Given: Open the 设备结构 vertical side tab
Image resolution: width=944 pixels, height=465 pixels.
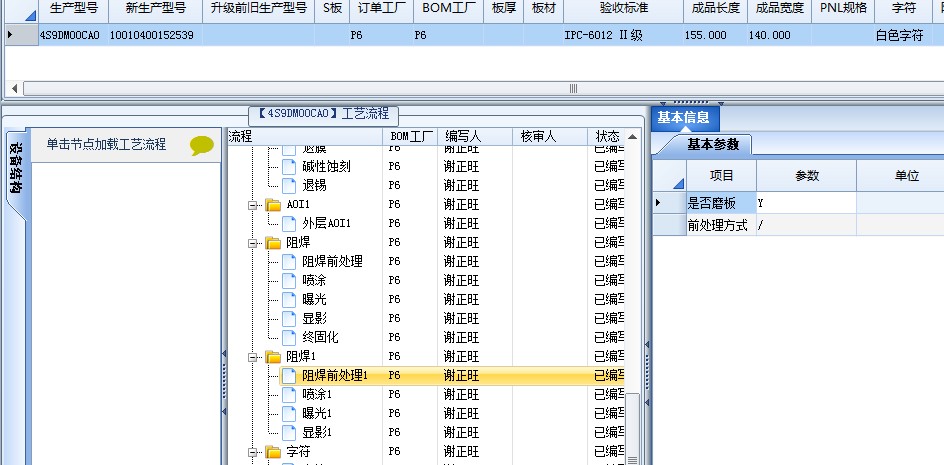Looking at the screenshot, I should point(16,169).
